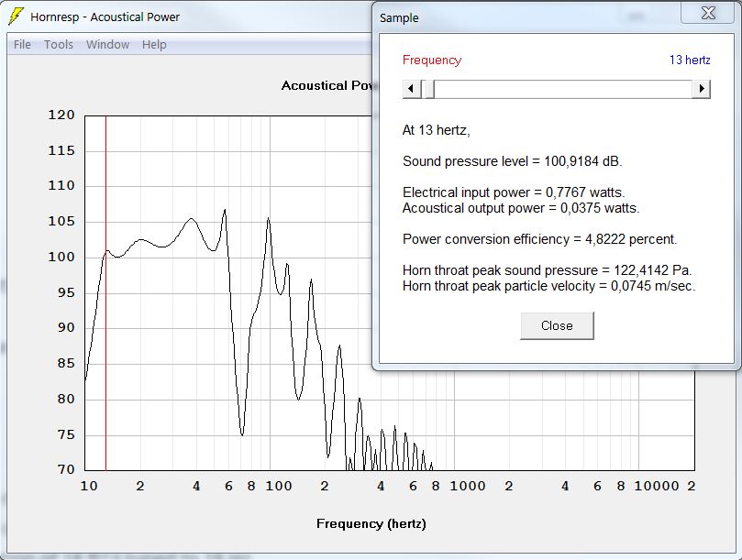742x560 pixels.
Task: Click the 120 value on vertical axis
Action: [61, 115]
